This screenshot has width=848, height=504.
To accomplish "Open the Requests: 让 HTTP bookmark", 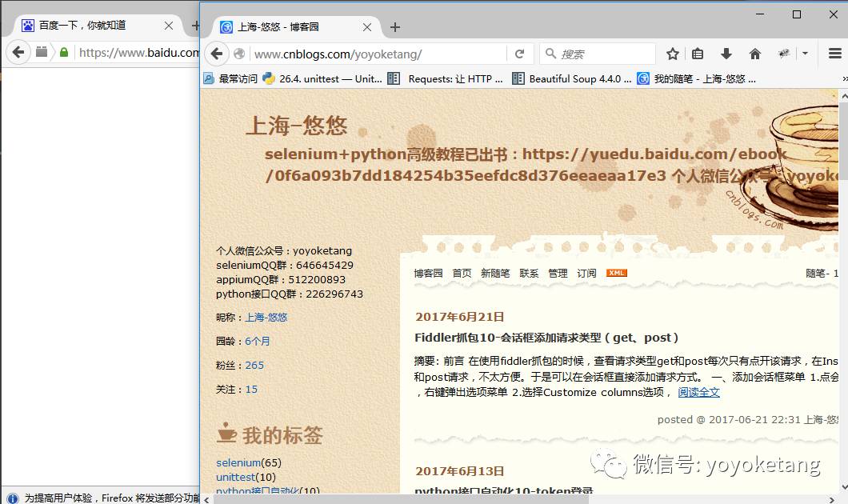I will coord(446,79).
